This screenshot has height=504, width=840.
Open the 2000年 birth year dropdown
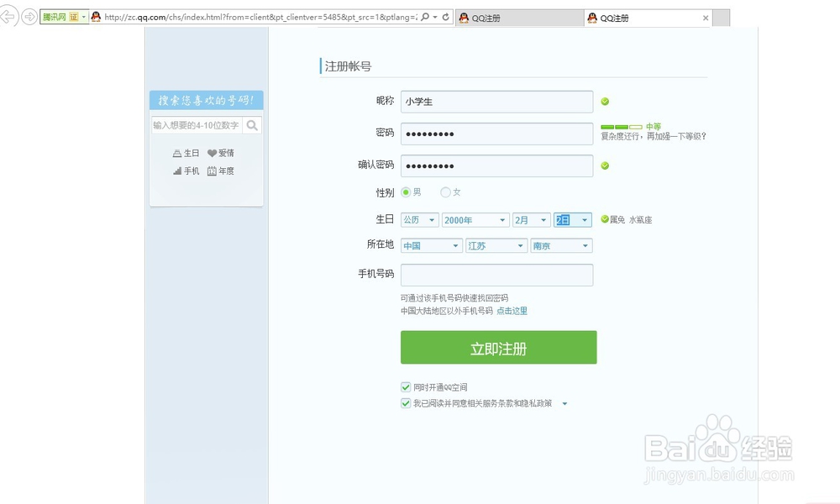[475, 220]
